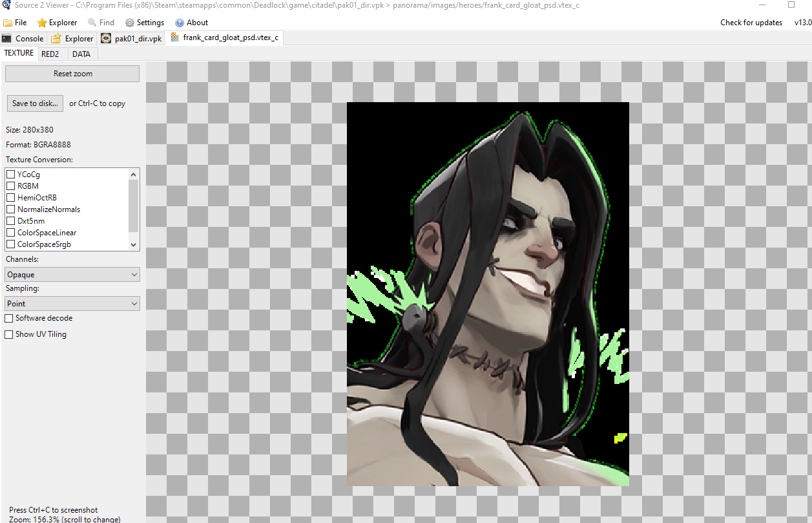This screenshot has height=523, width=812.
Task: Click the pak01_dir.vpk tab icon
Action: 106,38
